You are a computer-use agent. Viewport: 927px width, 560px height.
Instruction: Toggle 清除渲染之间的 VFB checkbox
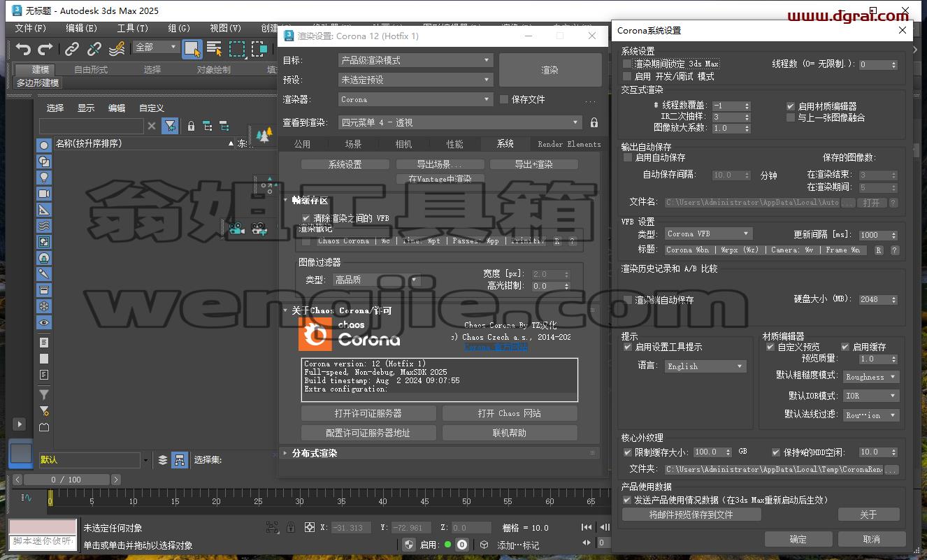pos(306,218)
